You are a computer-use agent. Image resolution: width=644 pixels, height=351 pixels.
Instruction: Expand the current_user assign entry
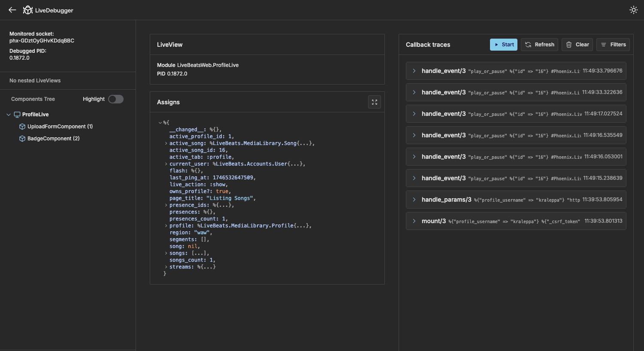166,164
